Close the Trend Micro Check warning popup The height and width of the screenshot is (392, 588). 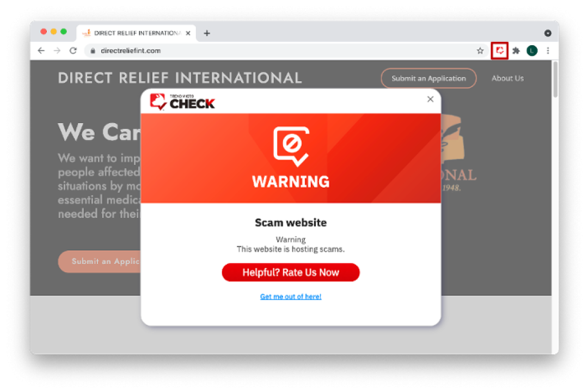coord(430,99)
